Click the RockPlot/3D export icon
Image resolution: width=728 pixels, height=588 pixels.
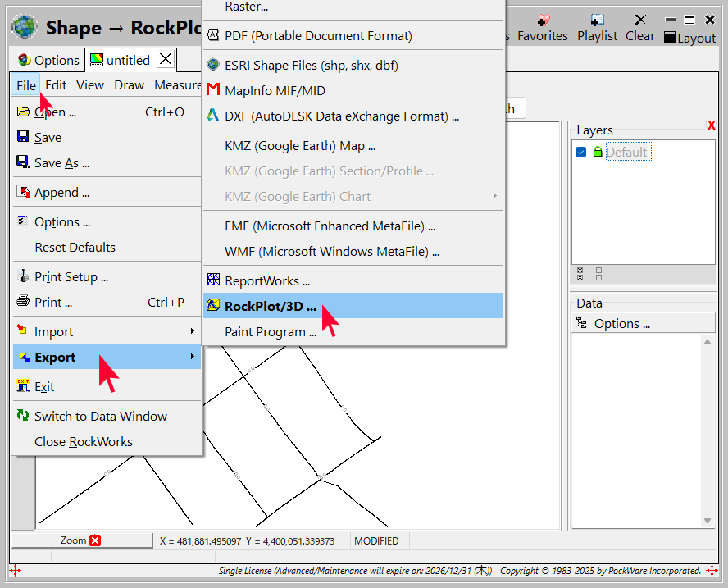point(213,306)
